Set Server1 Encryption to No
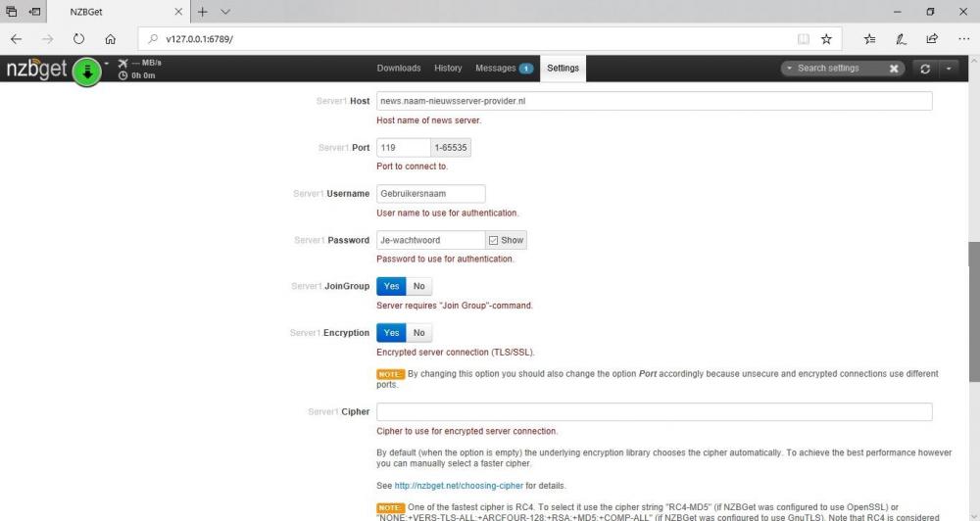The height and width of the screenshot is (521, 980). point(418,333)
